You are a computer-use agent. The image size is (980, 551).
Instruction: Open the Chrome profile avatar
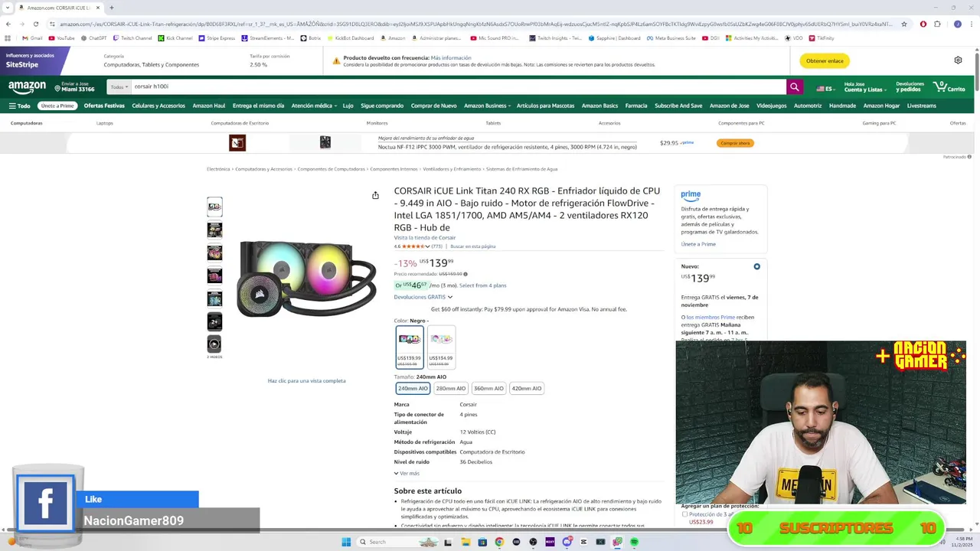coord(957,24)
